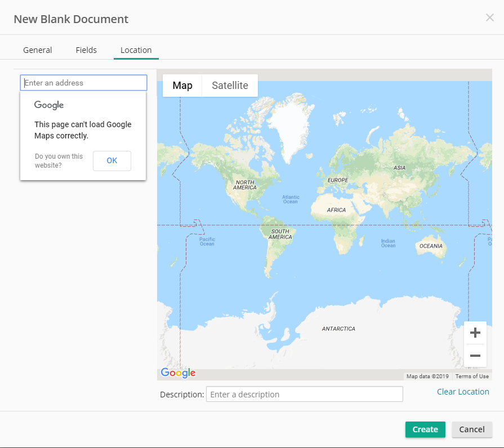Click the Google logo on the map

pos(178,373)
